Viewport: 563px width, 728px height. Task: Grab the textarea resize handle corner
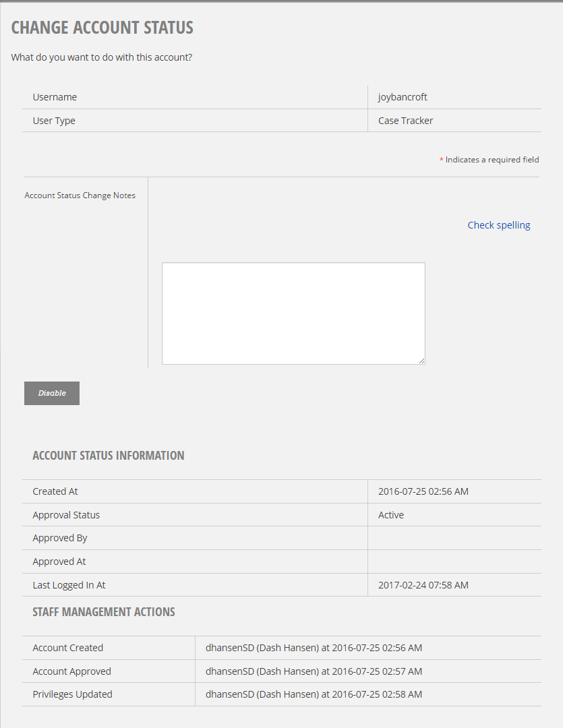421,361
